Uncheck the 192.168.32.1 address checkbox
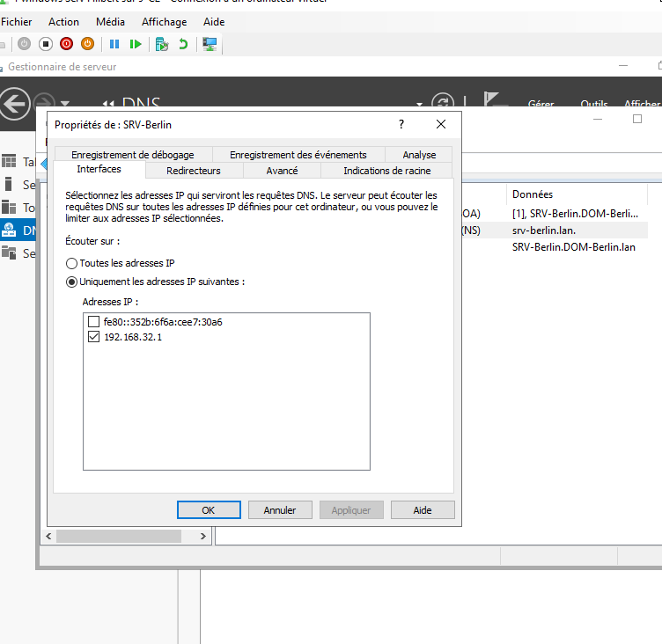662x644 pixels. (94, 337)
